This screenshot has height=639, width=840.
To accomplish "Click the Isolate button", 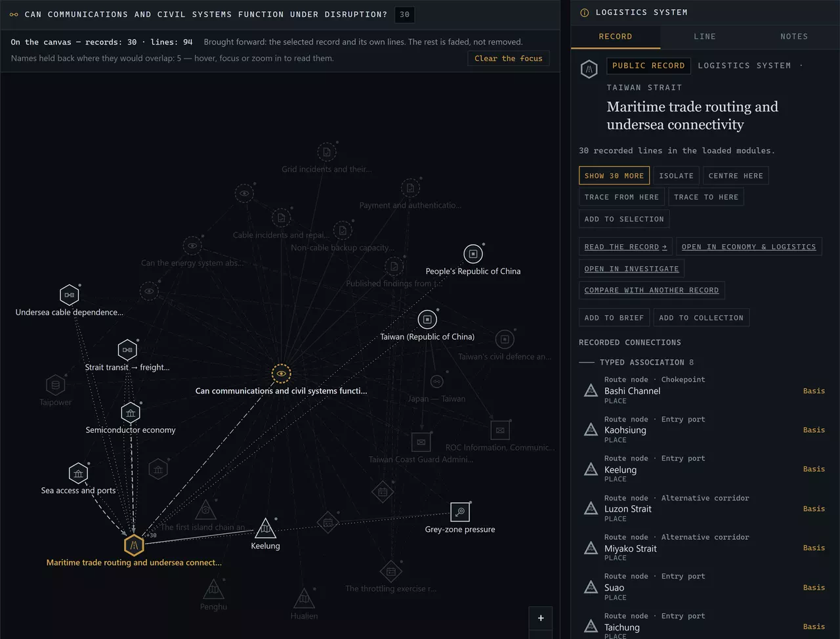I will click(x=676, y=175).
